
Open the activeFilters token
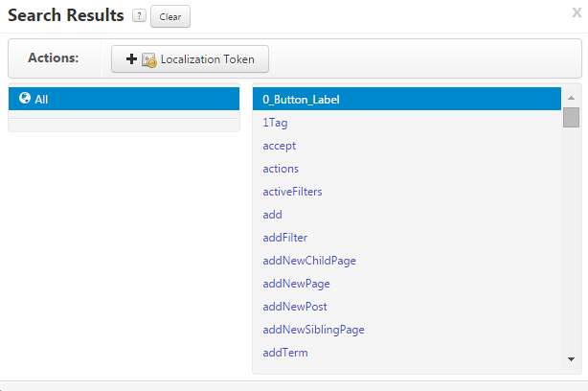coord(292,192)
